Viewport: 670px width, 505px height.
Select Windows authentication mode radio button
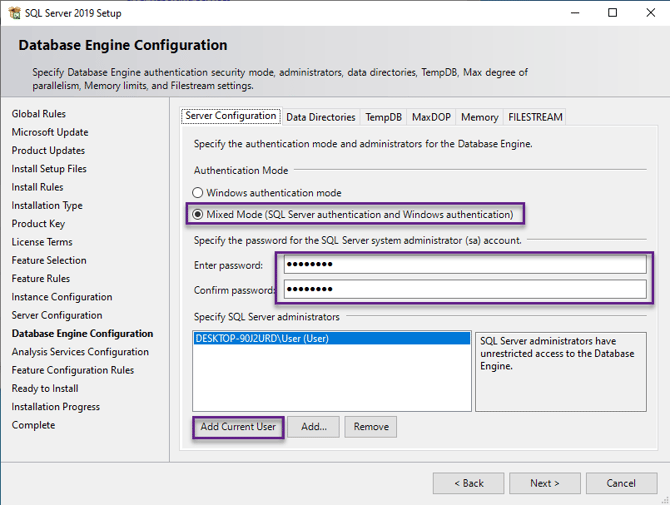pos(198,193)
